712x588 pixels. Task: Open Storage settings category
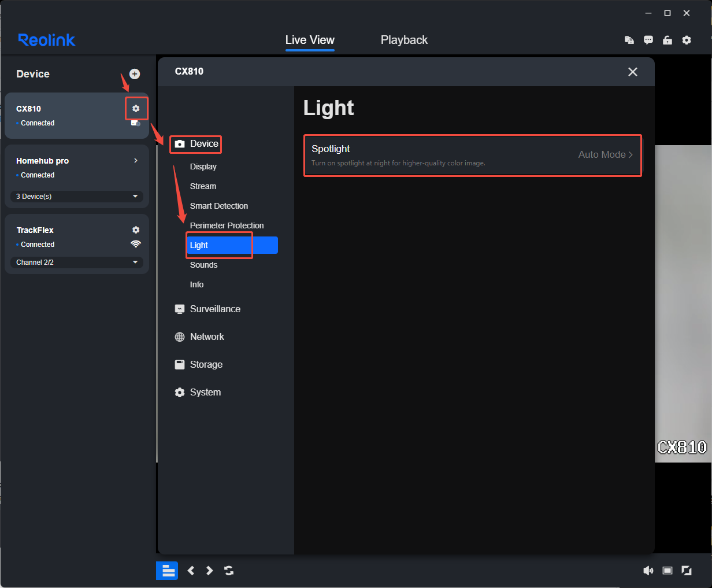point(198,364)
